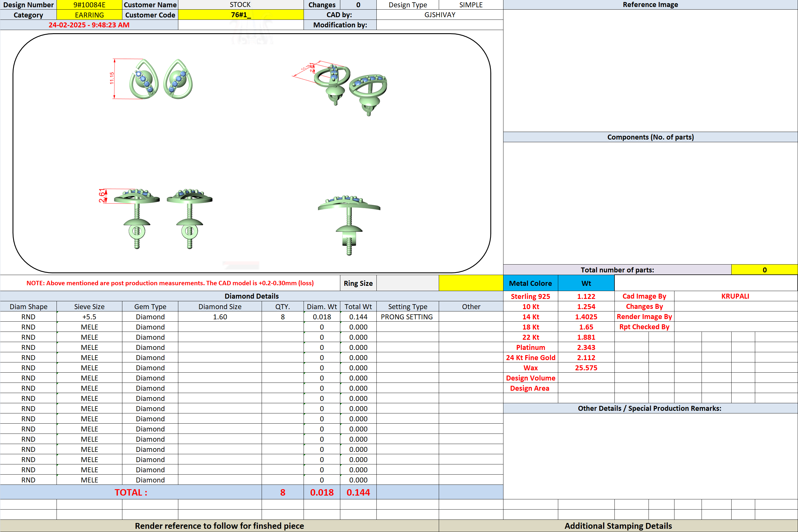The image size is (798, 532).
Task: Click the blue Wt header cell
Action: click(586, 283)
